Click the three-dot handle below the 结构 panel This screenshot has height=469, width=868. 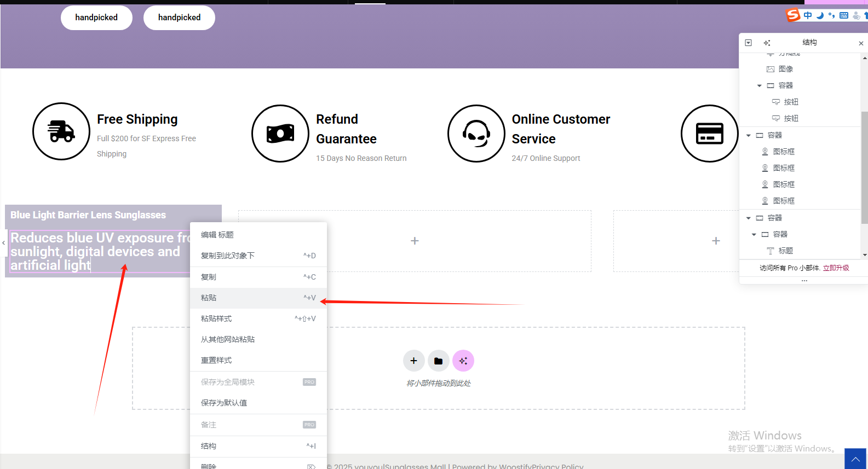[804, 281]
